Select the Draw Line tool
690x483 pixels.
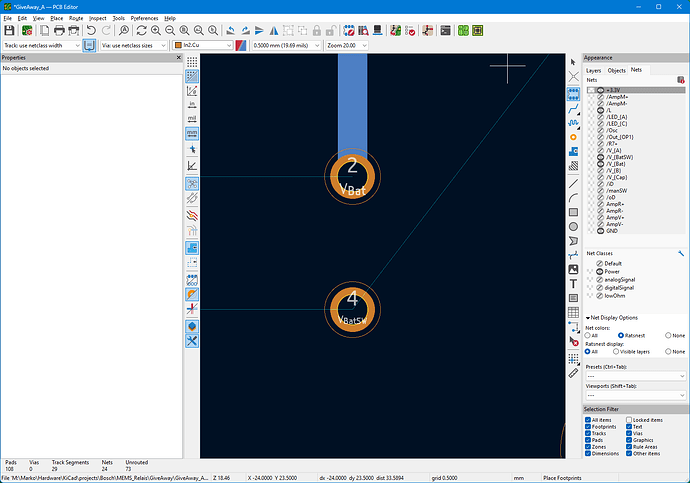tap(573, 183)
